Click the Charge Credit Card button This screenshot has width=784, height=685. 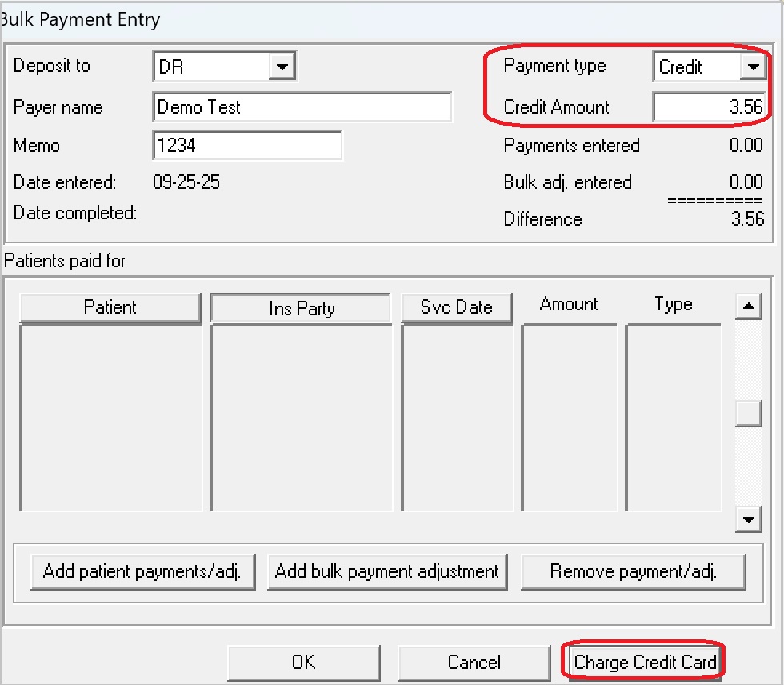click(644, 663)
